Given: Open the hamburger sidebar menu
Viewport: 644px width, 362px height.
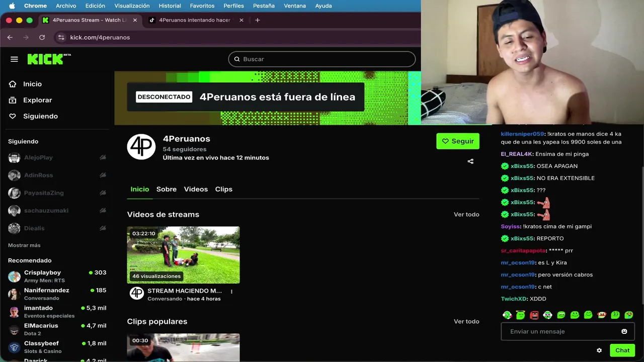Looking at the screenshot, I should coord(14,59).
